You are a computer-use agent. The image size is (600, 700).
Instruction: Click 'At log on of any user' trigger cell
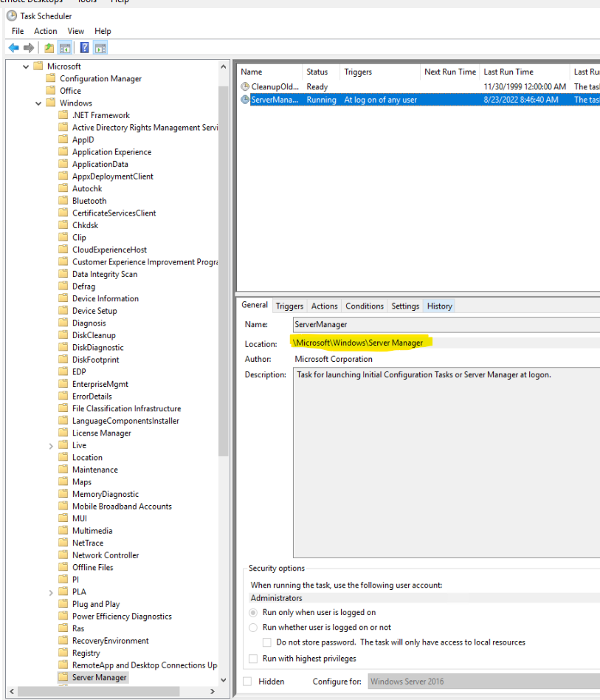[381, 100]
